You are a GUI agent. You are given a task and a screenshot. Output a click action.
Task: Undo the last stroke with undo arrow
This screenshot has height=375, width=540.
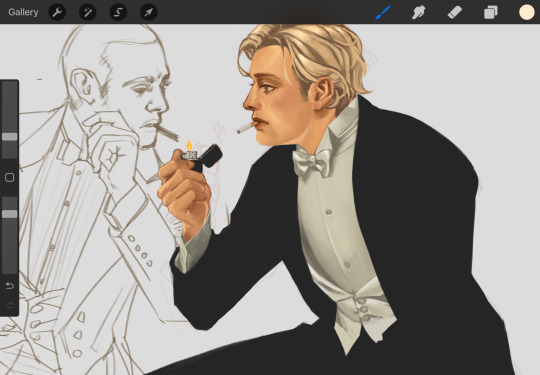click(10, 285)
